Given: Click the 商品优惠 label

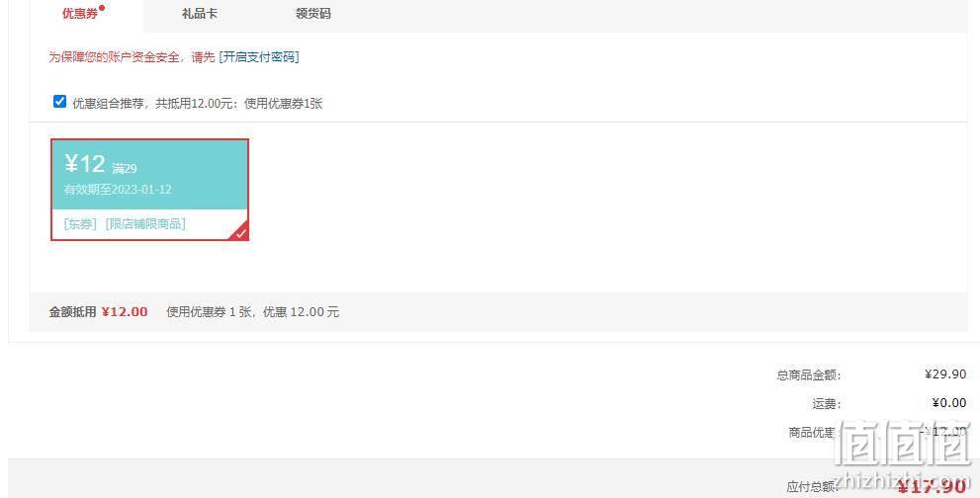Looking at the screenshot, I should (811, 433).
